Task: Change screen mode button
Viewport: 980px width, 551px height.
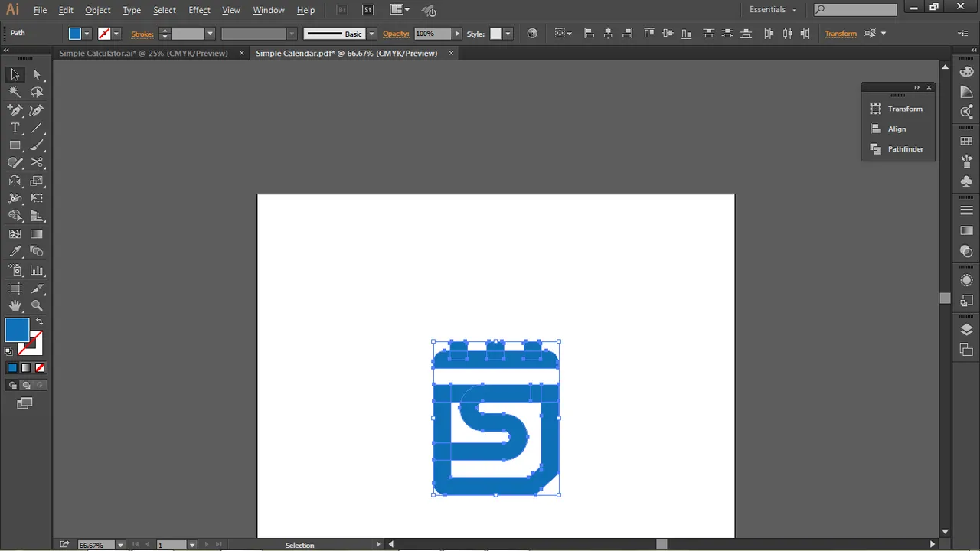Action: pos(24,403)
